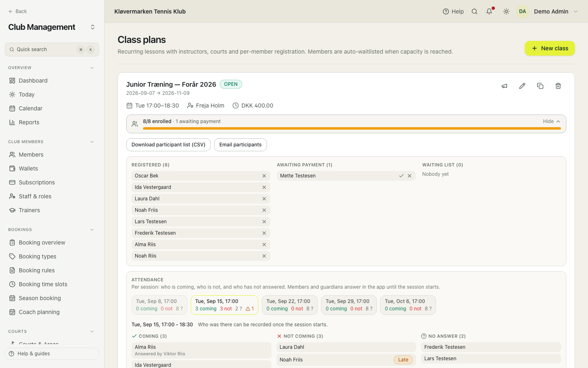Open notifications bell in the top bar
588x368 pixels.
pos(489,11)
